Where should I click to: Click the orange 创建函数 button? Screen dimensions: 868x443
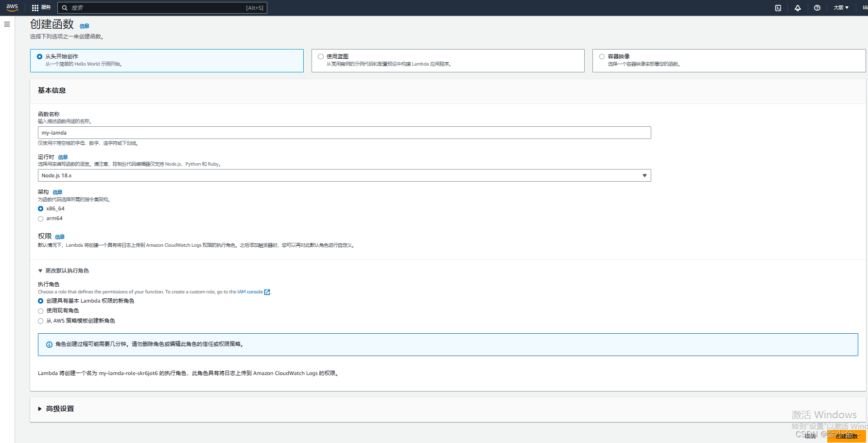(x=847, y=436)
